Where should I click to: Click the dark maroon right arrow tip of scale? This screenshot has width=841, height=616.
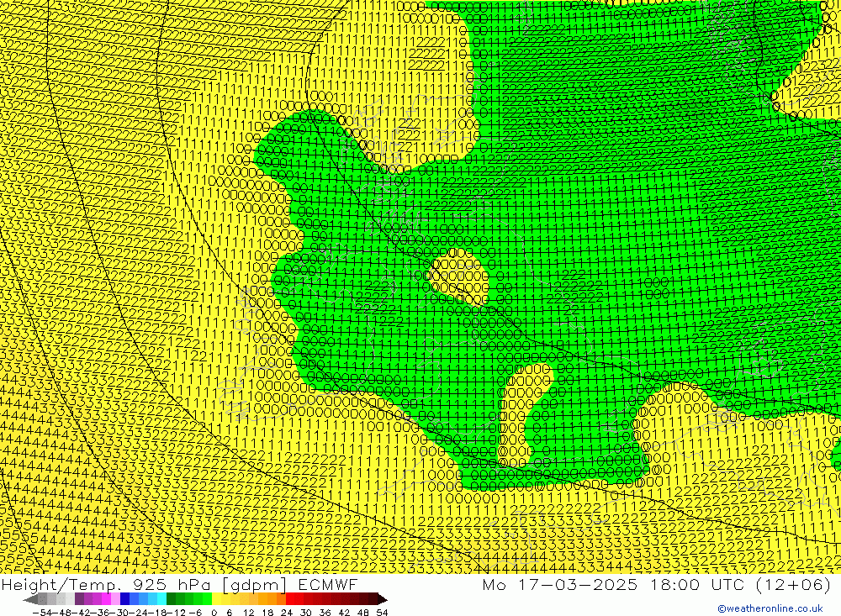pyautogui.click(x=383, y=600)
